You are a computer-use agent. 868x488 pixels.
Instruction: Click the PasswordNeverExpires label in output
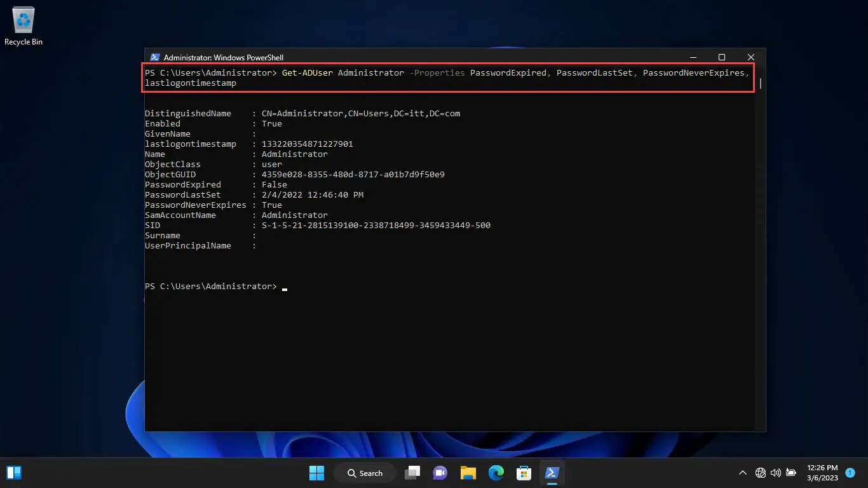(x=196, y=205)
